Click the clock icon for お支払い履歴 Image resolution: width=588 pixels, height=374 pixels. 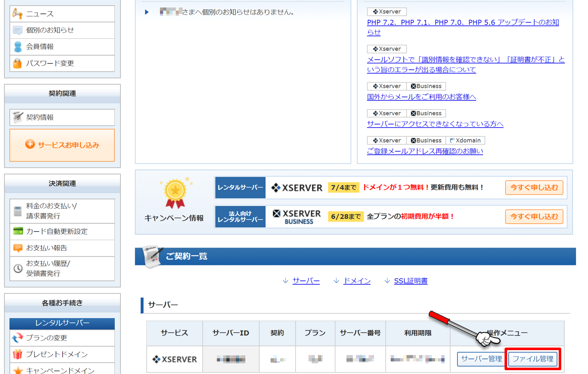tap(18, 268)
